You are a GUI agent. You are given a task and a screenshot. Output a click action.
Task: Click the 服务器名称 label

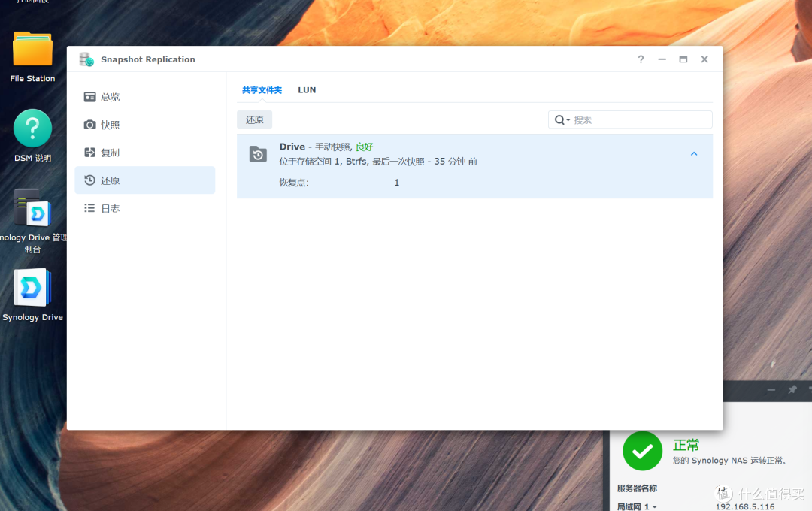tap(637, 488)
